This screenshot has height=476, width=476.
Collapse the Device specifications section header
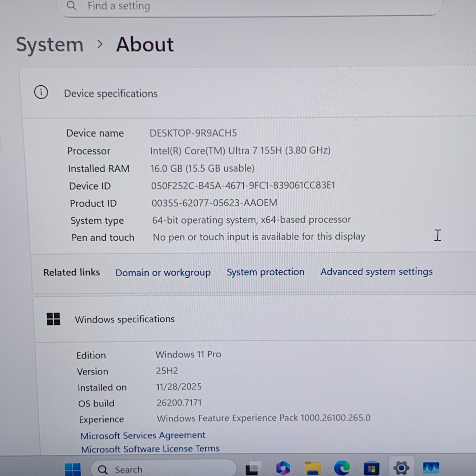(248, 93)
